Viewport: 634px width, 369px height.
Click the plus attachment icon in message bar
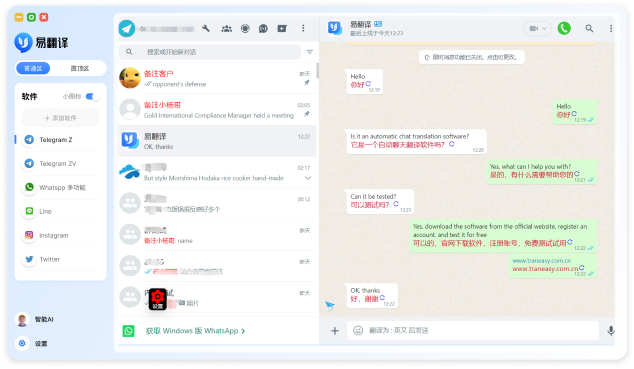[x=335, y=331]
